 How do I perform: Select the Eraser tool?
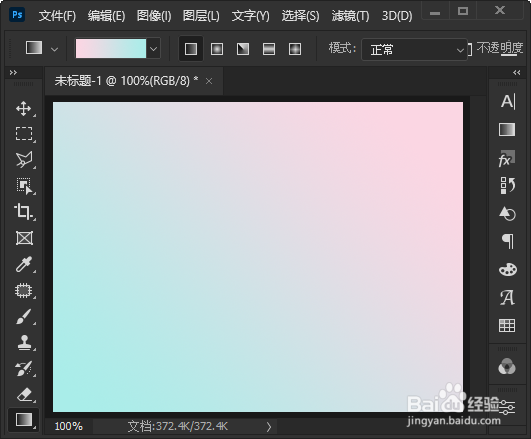click(x=24, y=395)
